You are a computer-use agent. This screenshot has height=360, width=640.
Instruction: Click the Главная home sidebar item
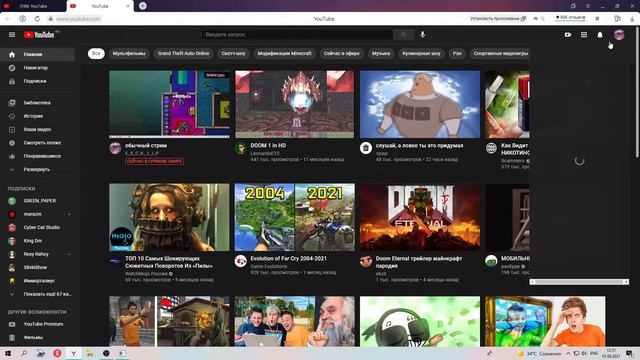(38, 54)
